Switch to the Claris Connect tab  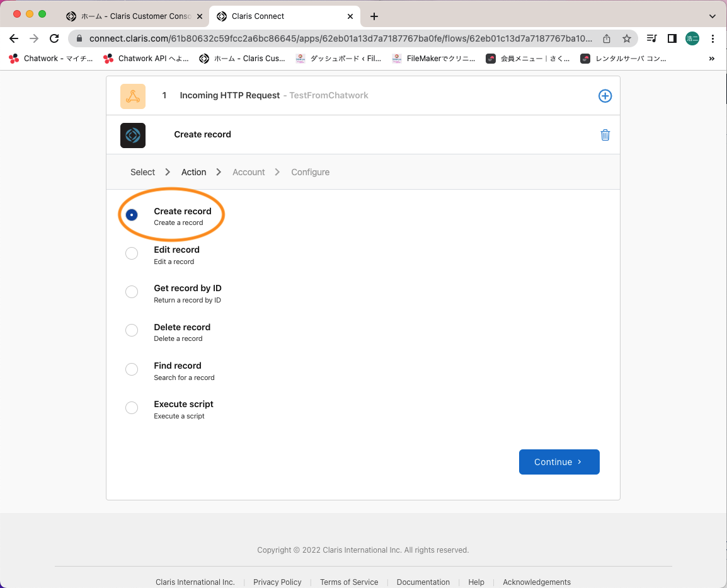284,16
